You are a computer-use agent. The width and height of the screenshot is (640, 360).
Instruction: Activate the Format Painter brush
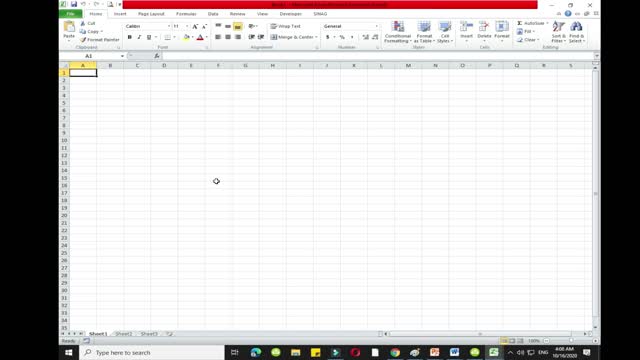click(100, 40)
